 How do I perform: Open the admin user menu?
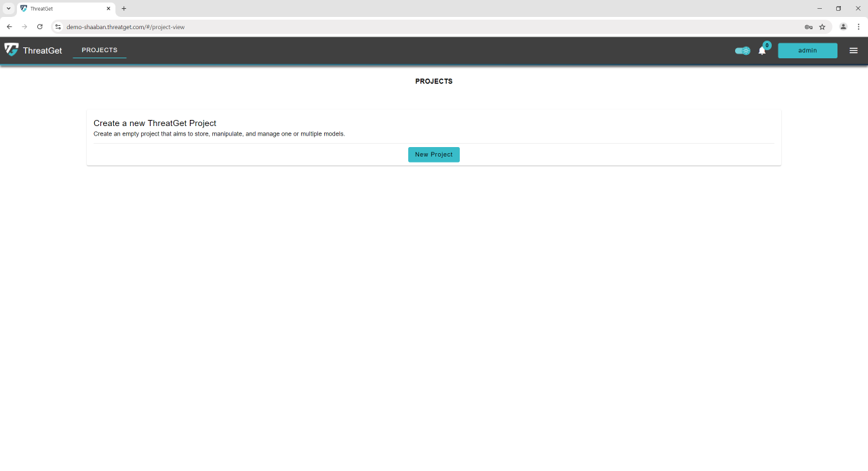807,51
